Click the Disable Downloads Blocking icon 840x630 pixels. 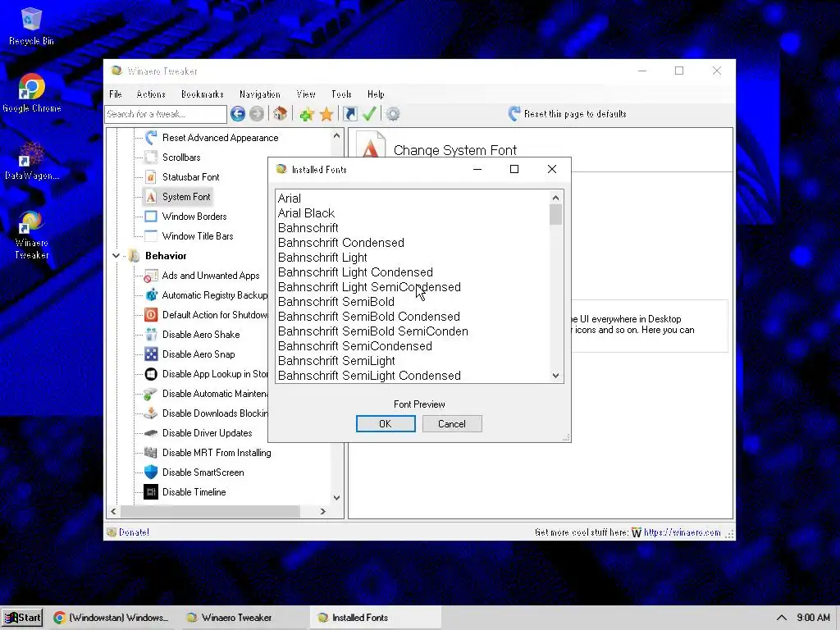click(x=151, y=413)
